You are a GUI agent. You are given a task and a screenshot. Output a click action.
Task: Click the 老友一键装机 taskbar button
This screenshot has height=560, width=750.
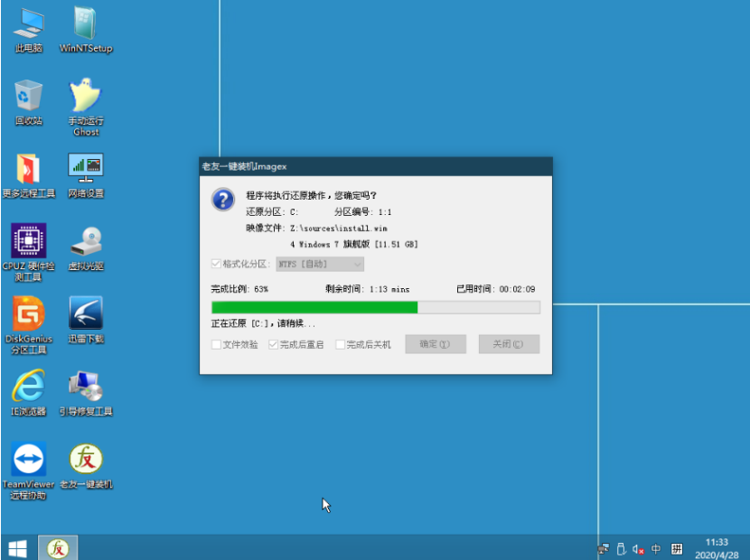tap(58, 548)
